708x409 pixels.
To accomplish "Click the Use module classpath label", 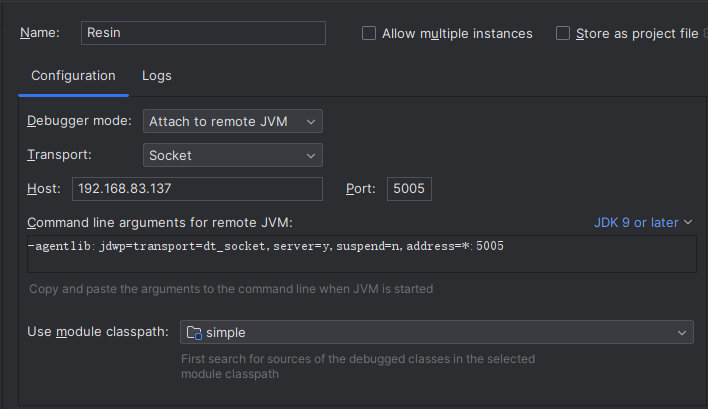I will pyautogui.click(x=97, y=332).
